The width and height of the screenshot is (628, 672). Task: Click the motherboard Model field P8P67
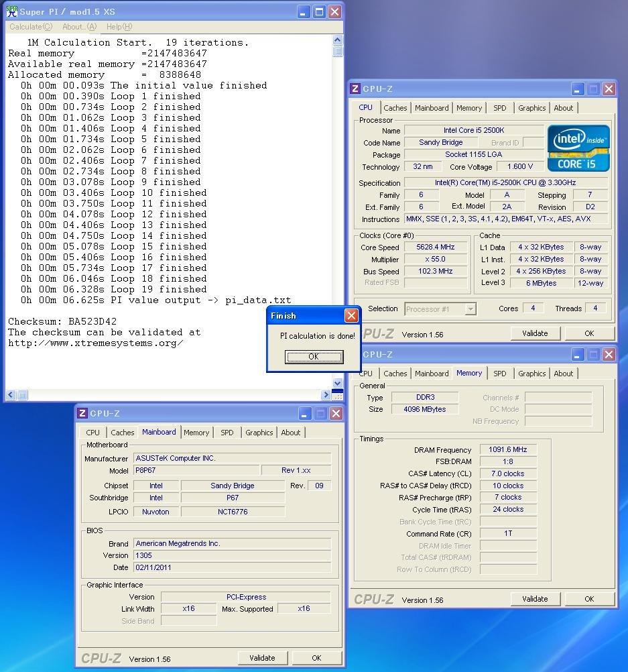[196, 470]
